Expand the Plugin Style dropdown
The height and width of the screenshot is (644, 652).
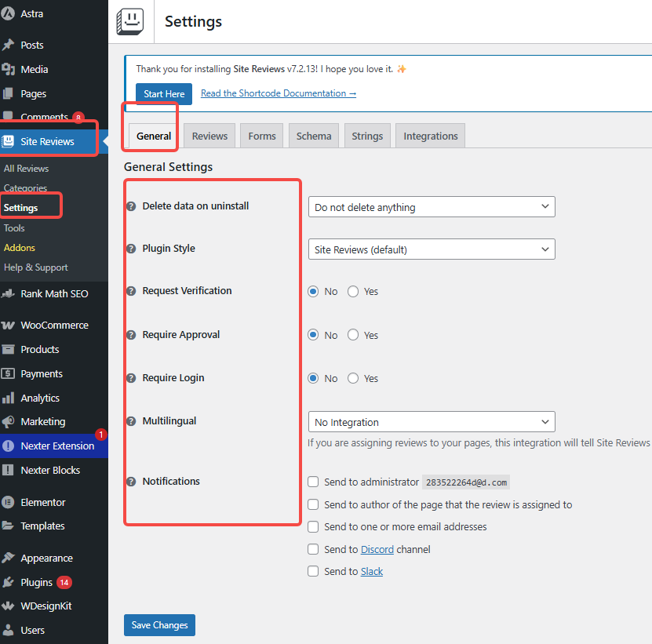click(x=431, y=249)
